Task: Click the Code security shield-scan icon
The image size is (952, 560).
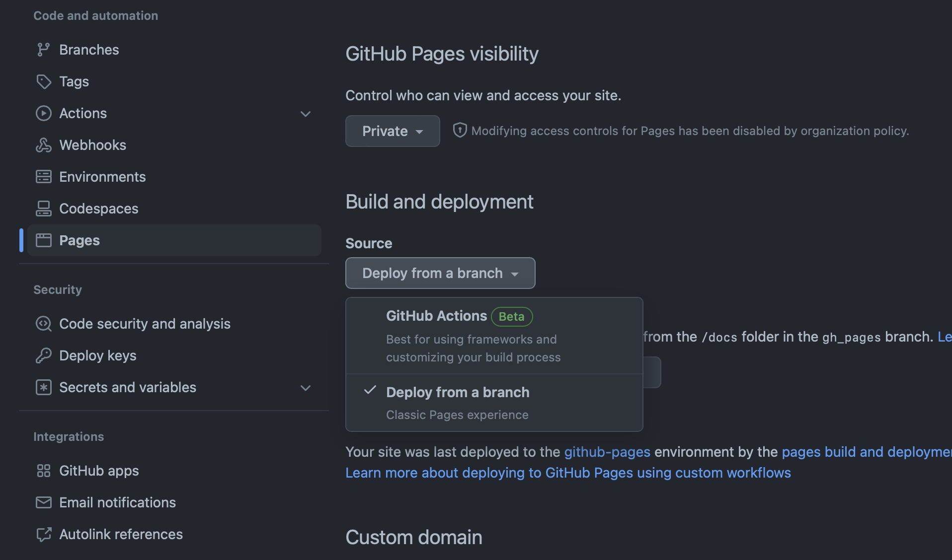Action: click(x=43, y=324)
